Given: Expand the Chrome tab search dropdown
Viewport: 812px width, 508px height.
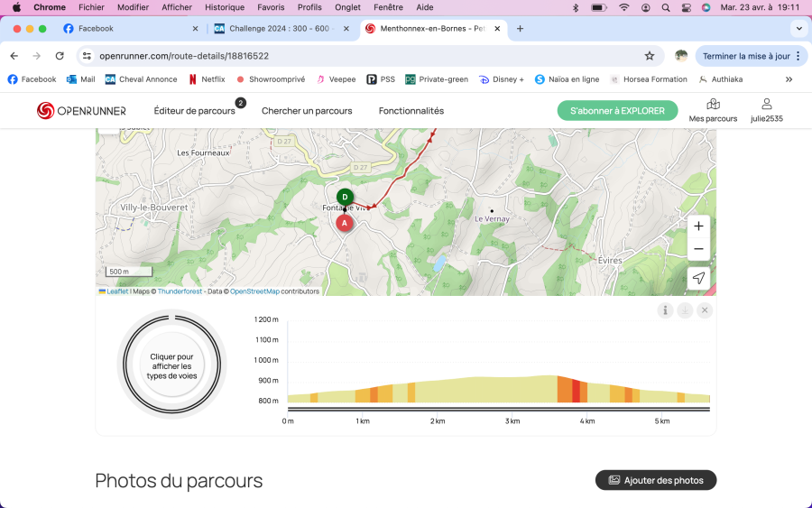Looking at the screenshot, I should click(x=795, y=28).
